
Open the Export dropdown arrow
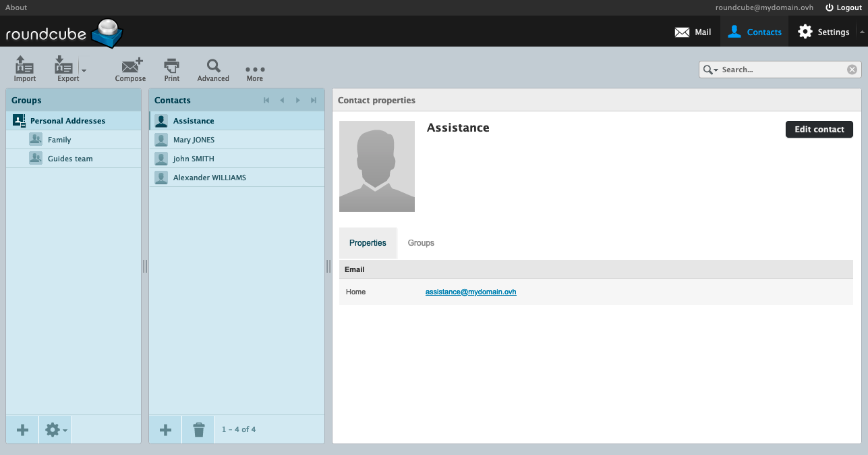(x=84, y=70)
